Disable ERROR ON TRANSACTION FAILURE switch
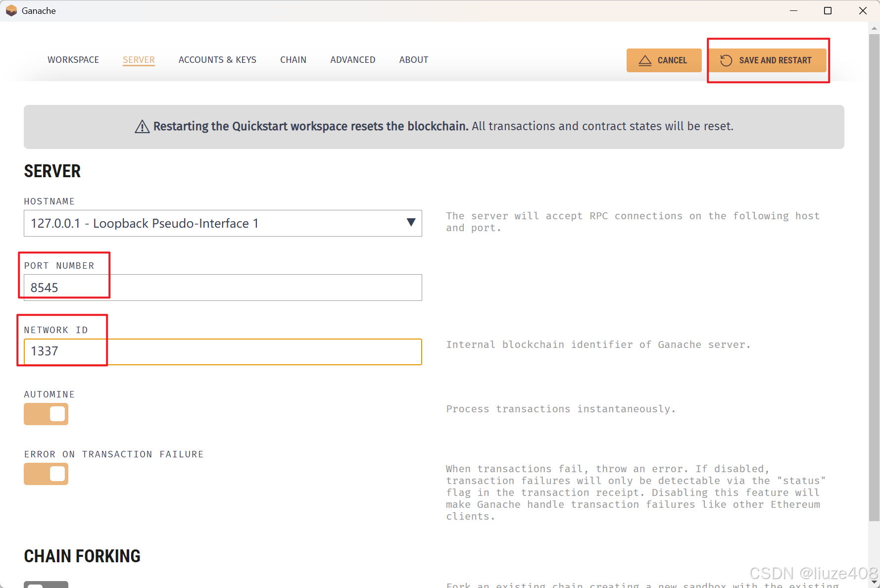Screen dimensions: 880x588 46,474
